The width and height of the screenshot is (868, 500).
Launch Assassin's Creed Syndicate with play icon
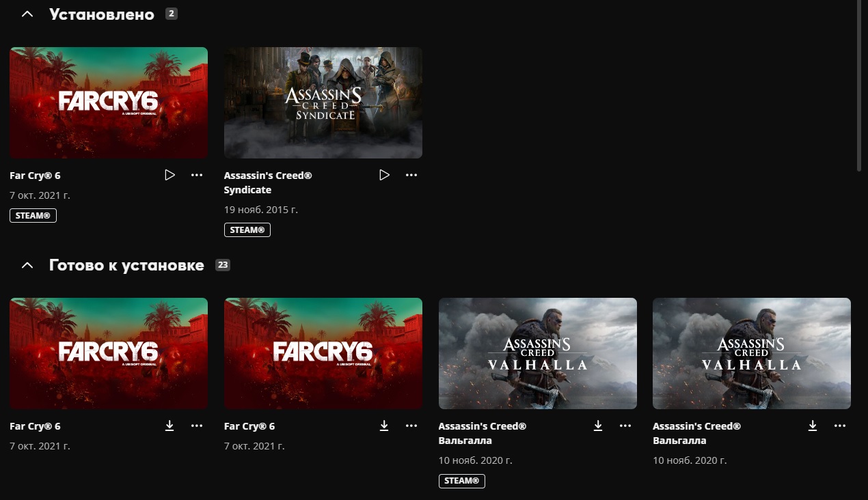click(384, 175)
